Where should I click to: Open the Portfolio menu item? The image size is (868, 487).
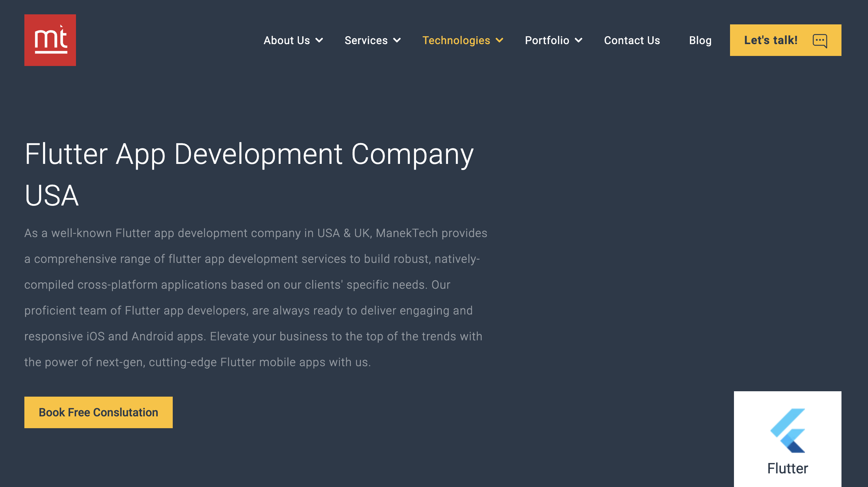(x=547, y=40)
